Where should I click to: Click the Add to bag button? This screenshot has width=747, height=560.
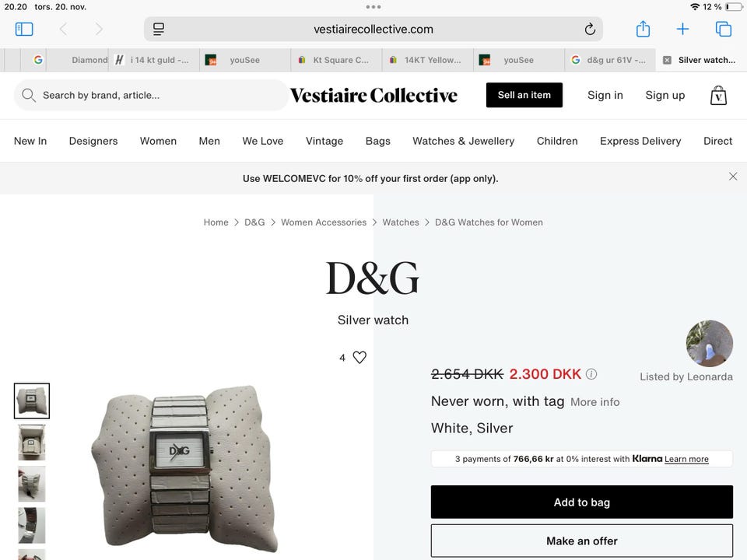[582, 502]
